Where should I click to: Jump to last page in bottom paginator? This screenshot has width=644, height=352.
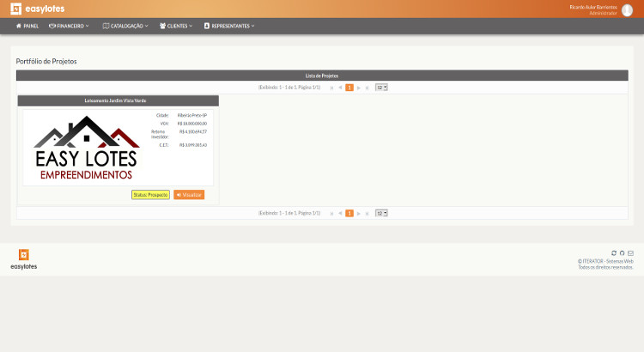[x=367, y=214]
